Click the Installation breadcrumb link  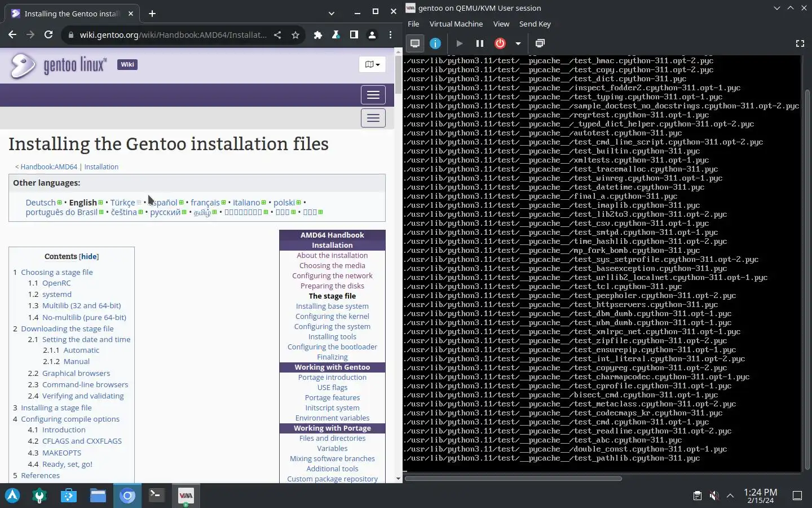[x=101, y=167]
